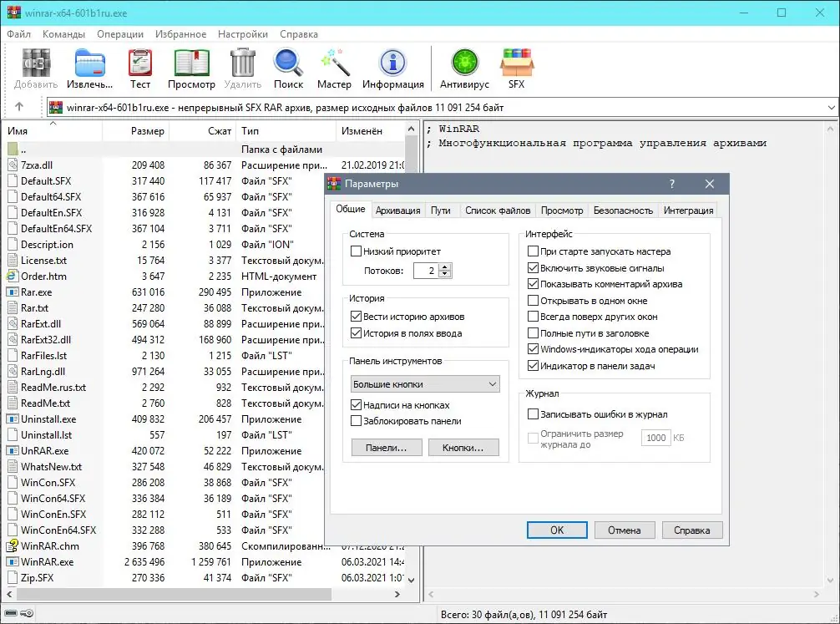This screenshot has height=624, width=840.
Task: Click the up-folder navigation arrow
Action: coord(18,107)
